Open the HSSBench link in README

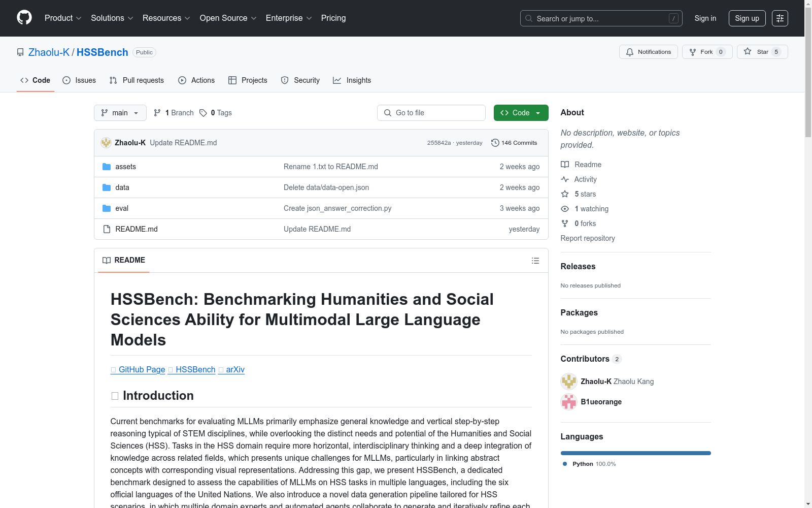pyautogui.click(x=192, y=369)
